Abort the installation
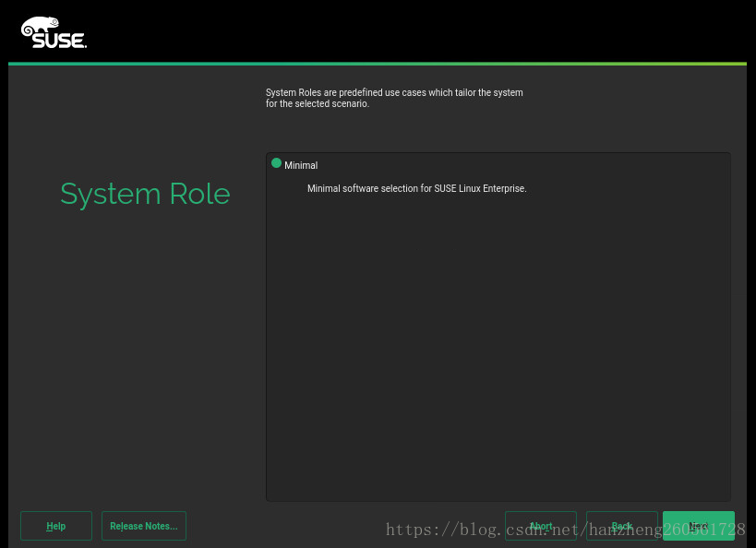The height and width of the screenshot is (548, 756). coord(541,526)
